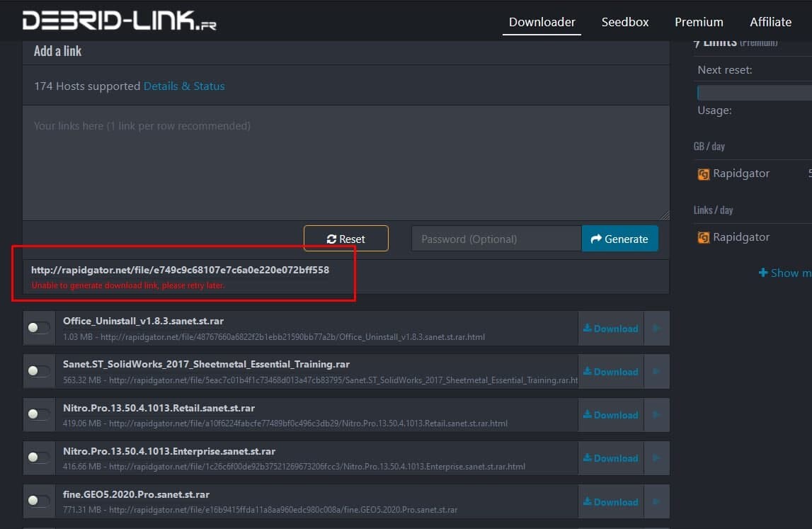
Task: Click the Reset button
Action: click(x=346, y=239)
